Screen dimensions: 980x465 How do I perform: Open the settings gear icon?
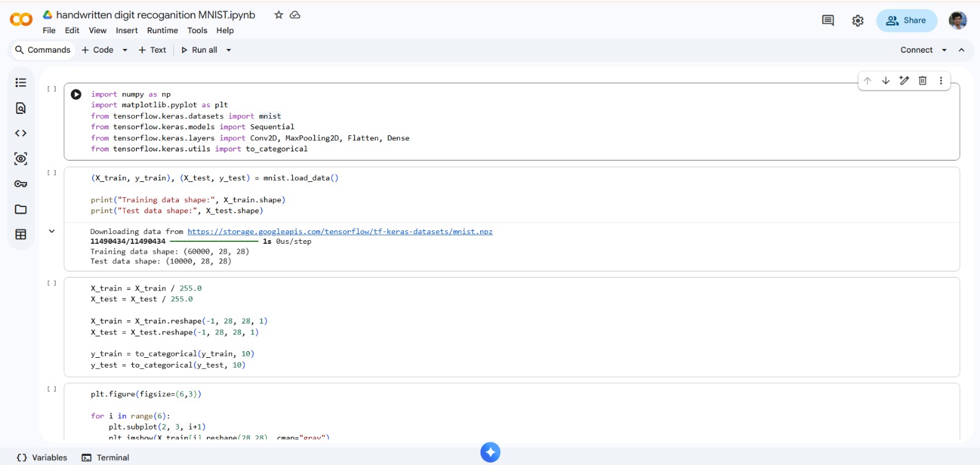[858, 21]
